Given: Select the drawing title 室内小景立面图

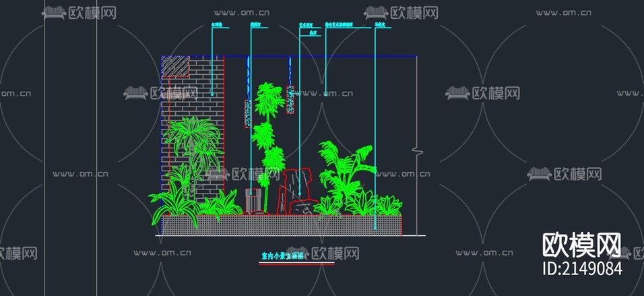Looking at the screenshot, I should coord(282,256).
